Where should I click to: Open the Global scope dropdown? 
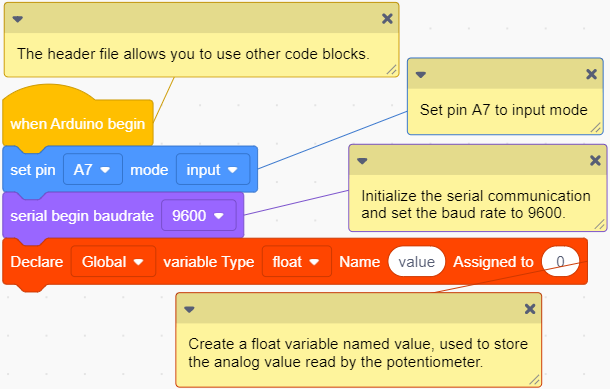pyautogui.click(x=113, y=261)
